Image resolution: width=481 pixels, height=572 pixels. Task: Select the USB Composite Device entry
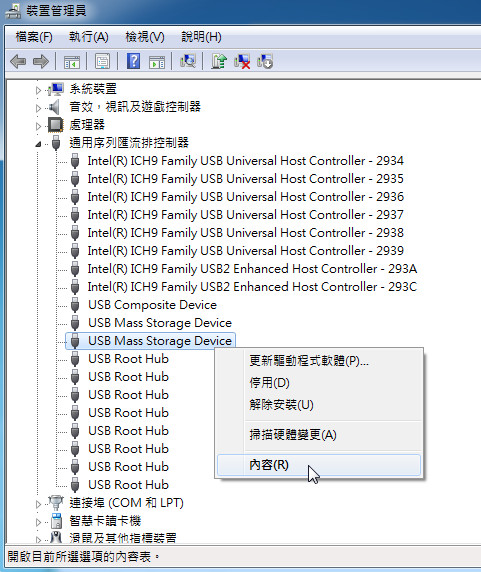pos(152,305)
